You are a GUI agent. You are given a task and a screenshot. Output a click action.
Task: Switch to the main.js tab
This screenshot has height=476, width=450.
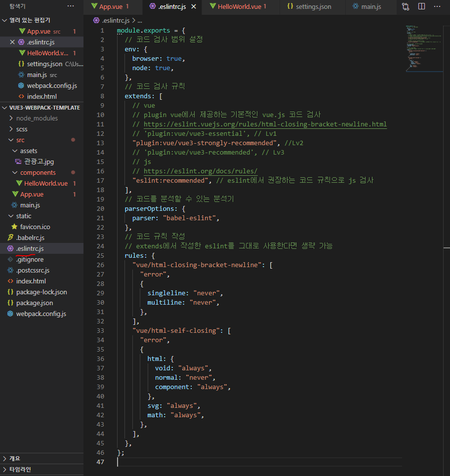[371, 7]
